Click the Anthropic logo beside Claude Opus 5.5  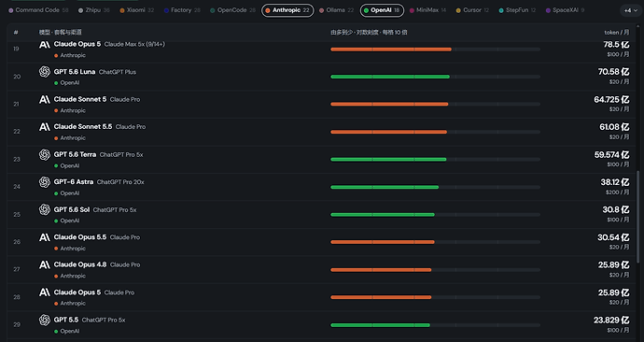coord(45,237)
